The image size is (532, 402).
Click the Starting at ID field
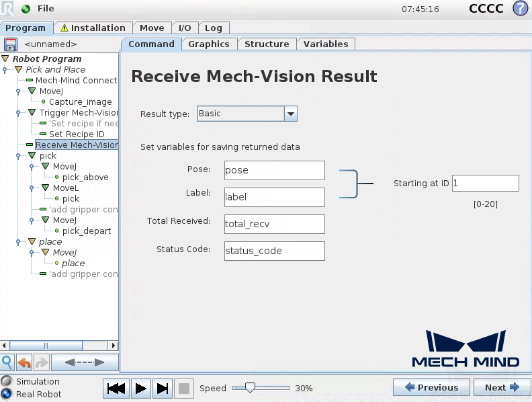click(x=486, y=184)
